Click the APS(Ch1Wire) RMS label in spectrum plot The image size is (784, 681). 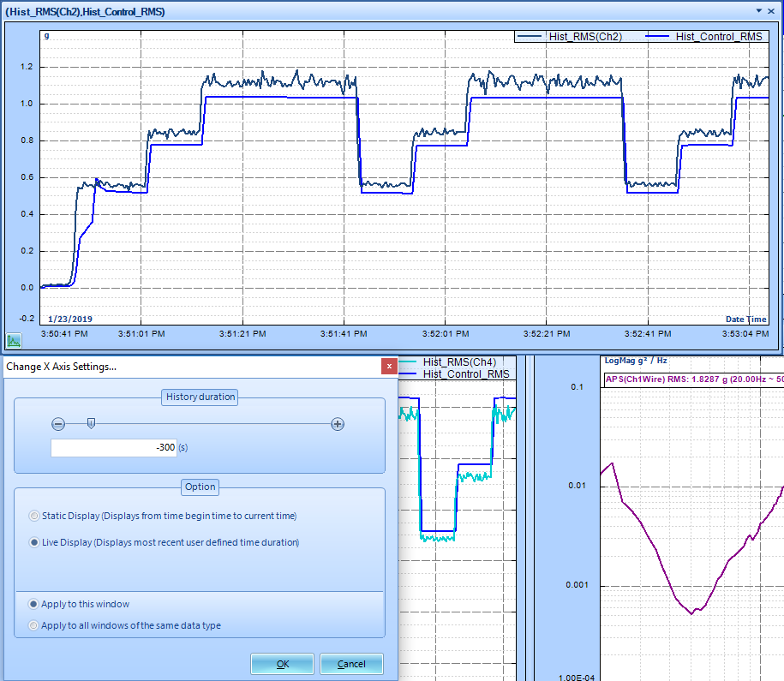point(694,379)
